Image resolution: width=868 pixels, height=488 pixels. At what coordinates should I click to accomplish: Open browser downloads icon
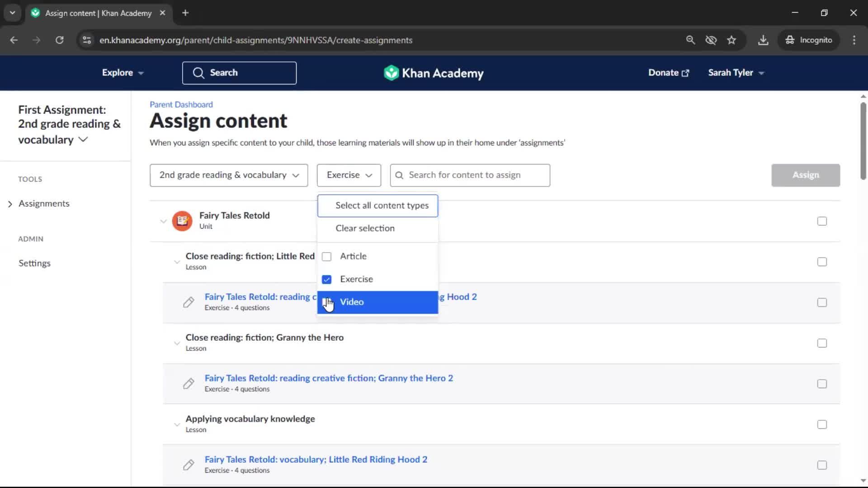coord(763,40)
